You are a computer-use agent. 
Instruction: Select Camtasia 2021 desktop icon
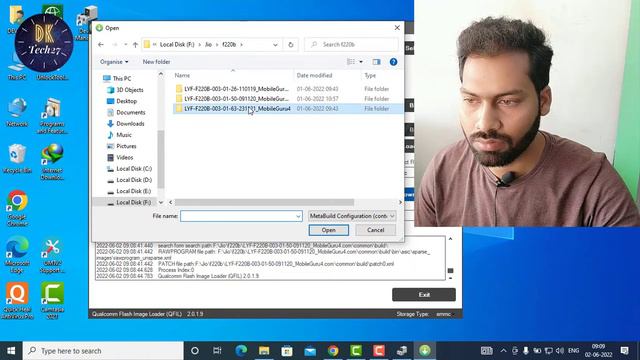[52, 300]
